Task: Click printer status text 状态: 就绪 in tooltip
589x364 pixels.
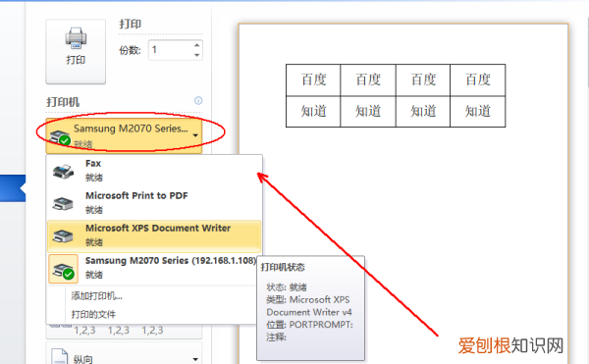Action: 287,287
